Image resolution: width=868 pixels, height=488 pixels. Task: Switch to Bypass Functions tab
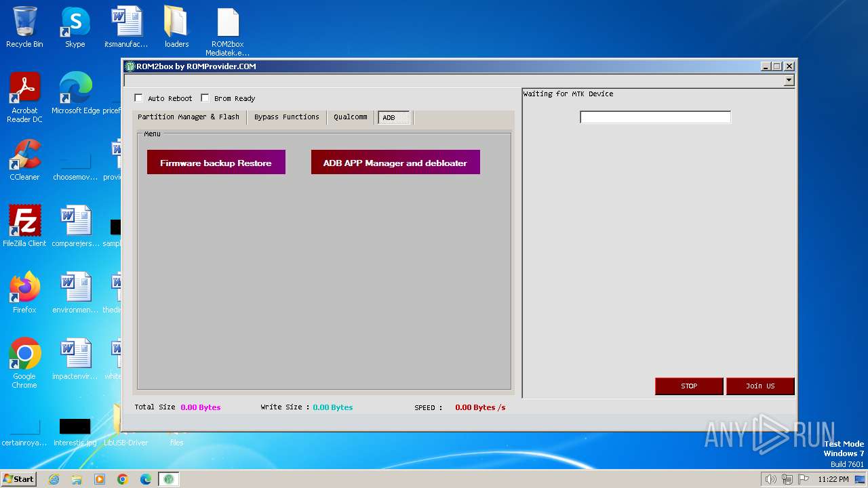pos(287,117)
